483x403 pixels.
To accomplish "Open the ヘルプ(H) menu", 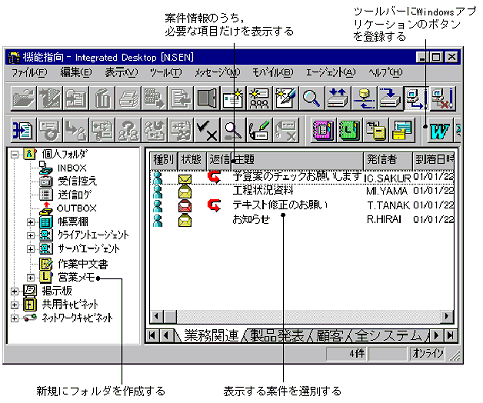I will coord(386,72).
